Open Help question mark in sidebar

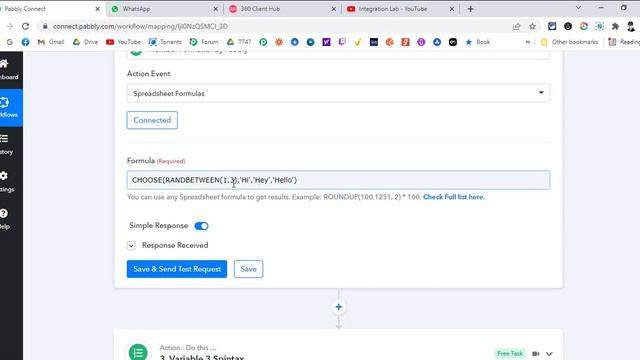click(4, 213)
